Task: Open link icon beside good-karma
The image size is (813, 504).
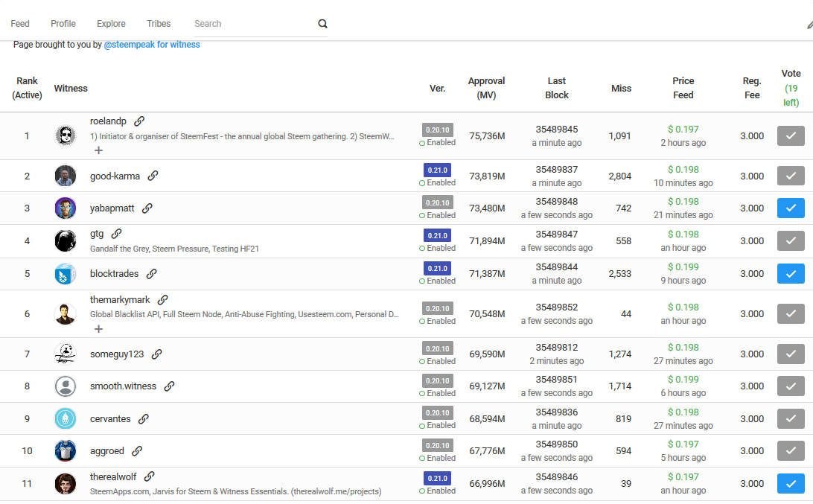Action: click(x=153, y=176)
